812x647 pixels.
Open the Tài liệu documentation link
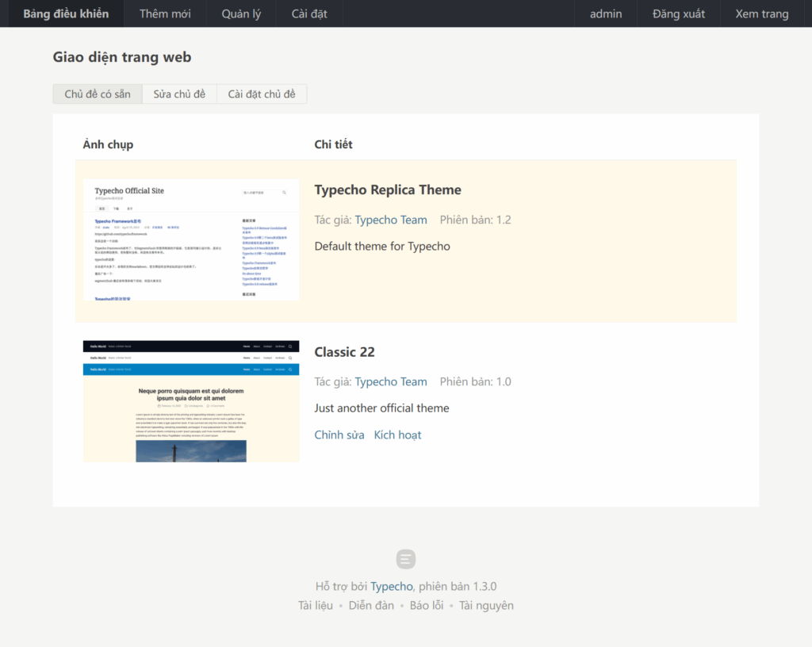coord(316,606)
